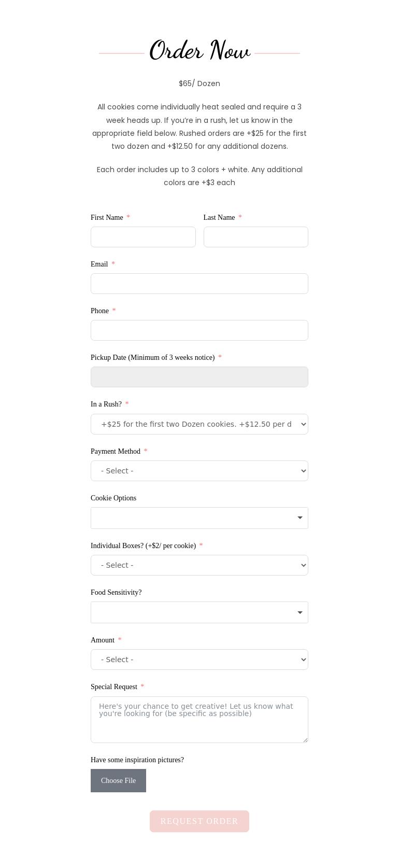Viewport: 399px width, 868px height.
Task: Open the In a Rush dropdown
Action: click(199, 424)
